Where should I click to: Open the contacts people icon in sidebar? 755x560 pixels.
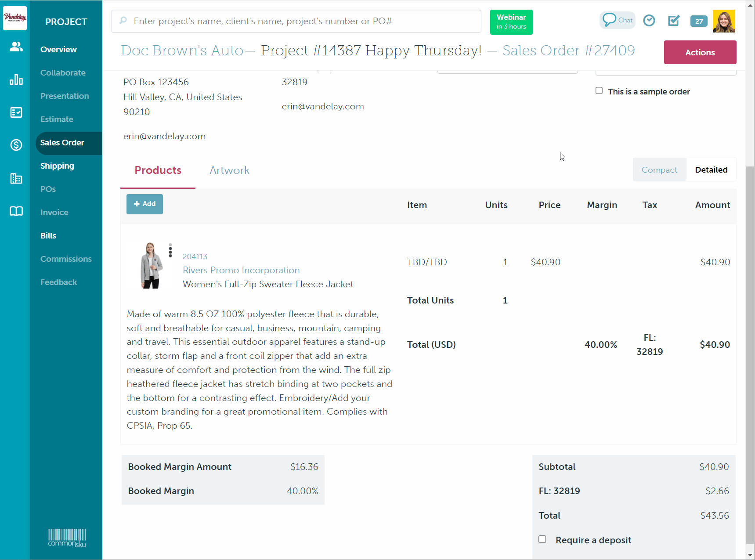tap(16, 47)
